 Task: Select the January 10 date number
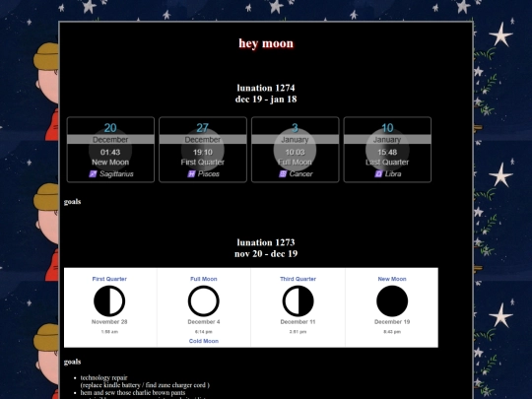pos(387,128)
